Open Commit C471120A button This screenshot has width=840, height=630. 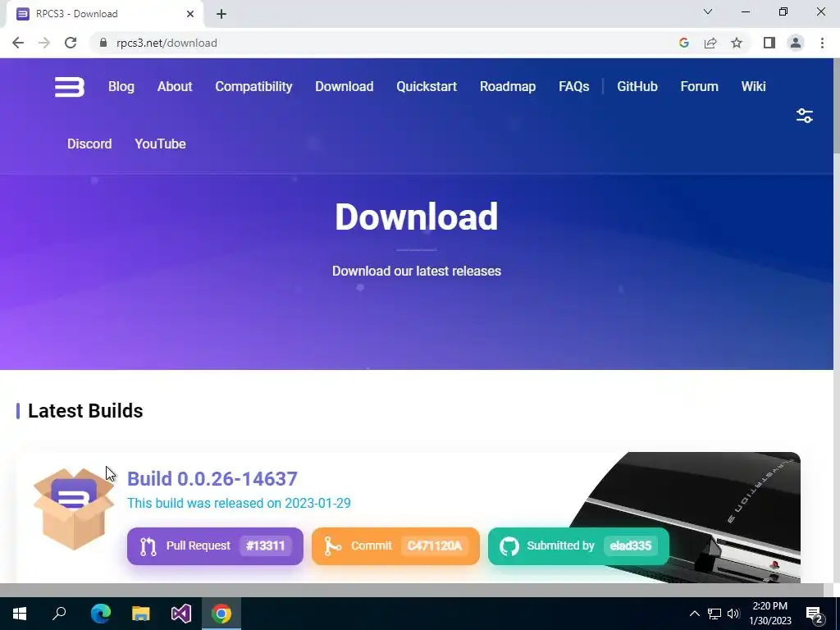coord(395,546)
